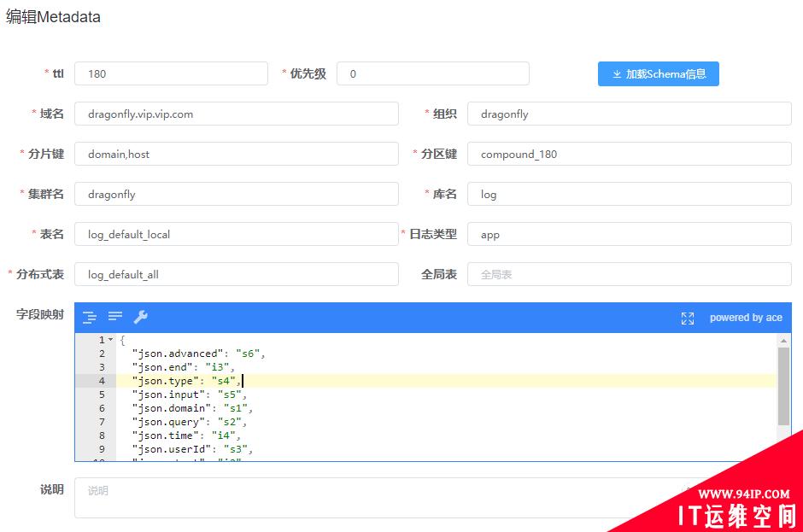Click line number 9 in gutter
The width and height of the screenshot is (803, 532).
[102, 449]
